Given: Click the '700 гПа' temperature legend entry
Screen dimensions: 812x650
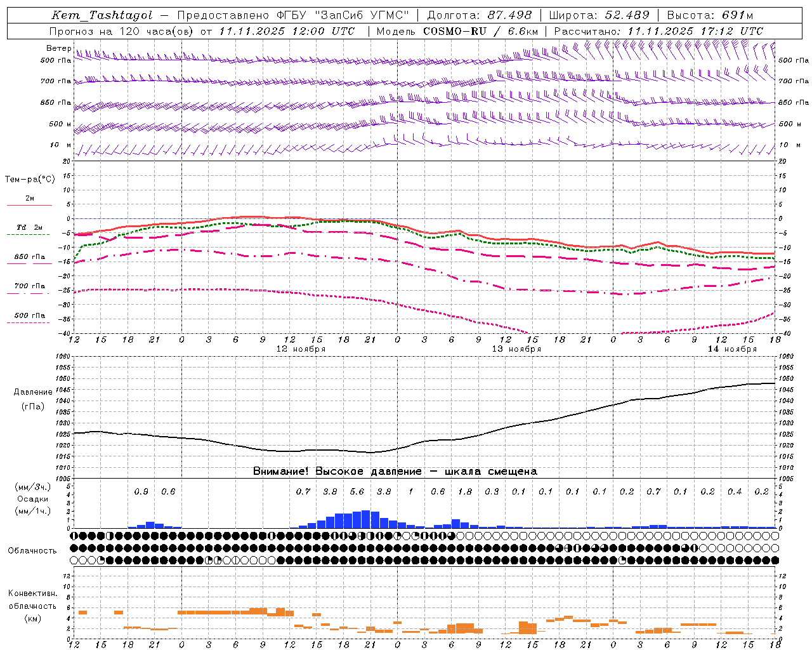Looking at the screenshot, I should pyautogui.click(x=30, y=286).
